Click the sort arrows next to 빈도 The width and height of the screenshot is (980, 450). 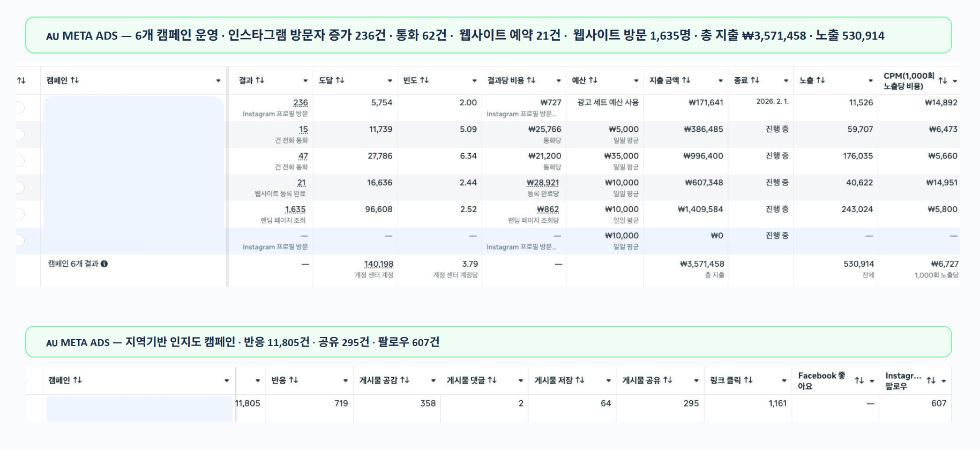[424, 80]
